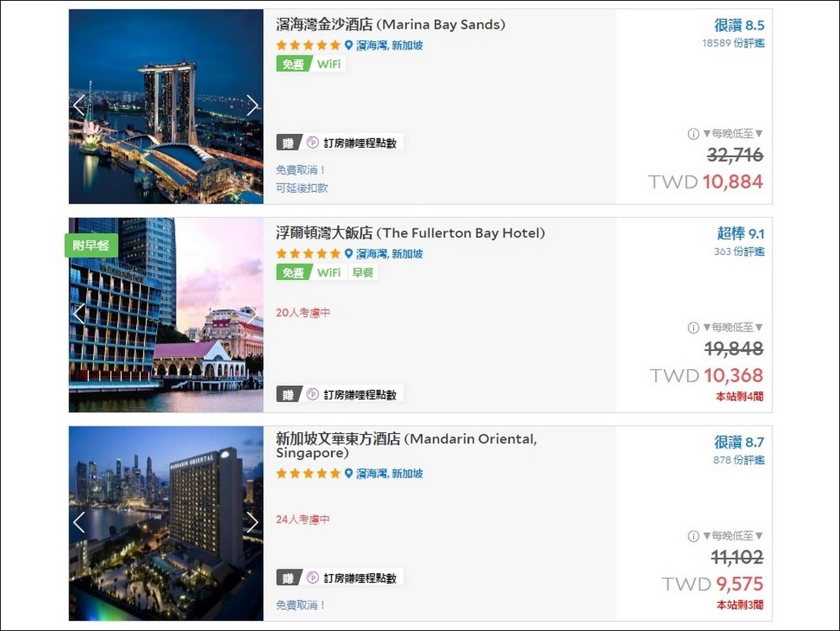This screenshot has height=631, width=840.
Task: Open the 濱海灣金沙酒店 (Marina Bay Sands) title
Action: pyautogui.click(x=390, y=24)
